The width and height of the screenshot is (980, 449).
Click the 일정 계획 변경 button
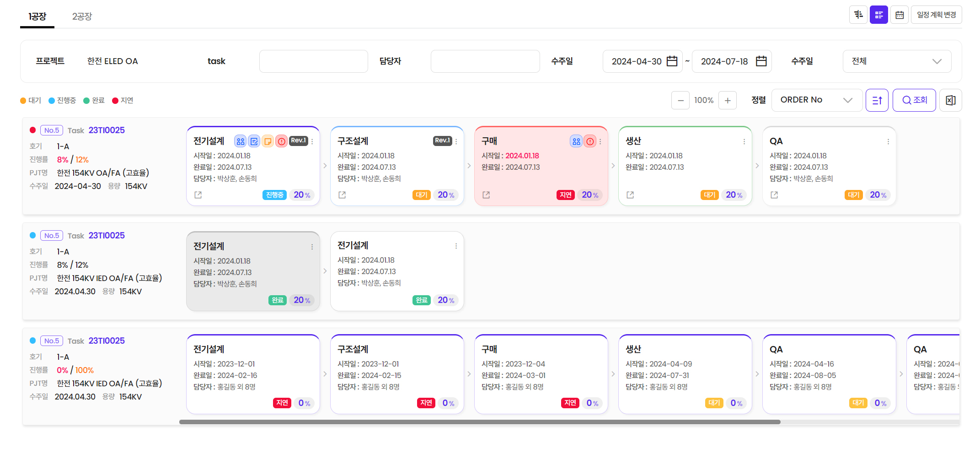point(936,15)
